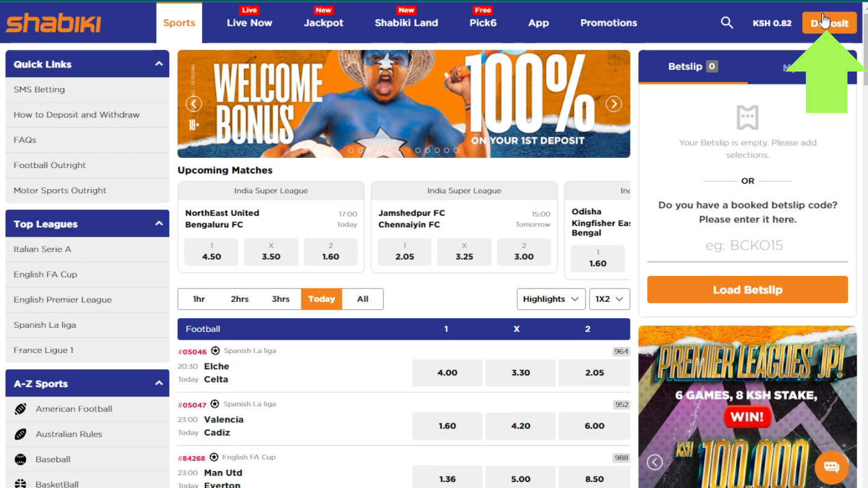Jump to the last banner carousel dot
Viewport: 868px width, 488px height.
point(456,150)
